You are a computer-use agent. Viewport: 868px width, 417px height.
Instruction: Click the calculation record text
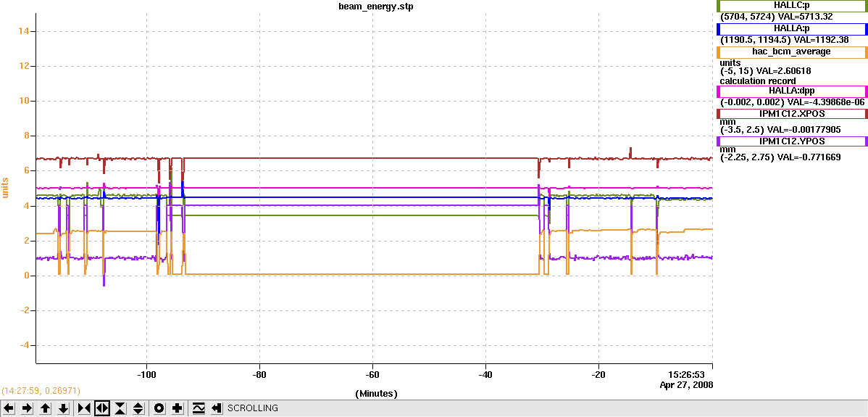[758, 80]
